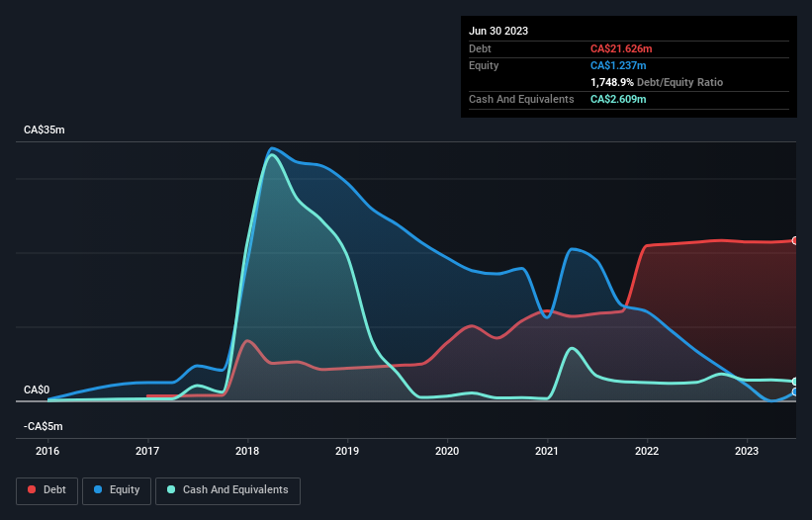Click the Jun 30 2023 tooltip date

click(x=498, y=31)
